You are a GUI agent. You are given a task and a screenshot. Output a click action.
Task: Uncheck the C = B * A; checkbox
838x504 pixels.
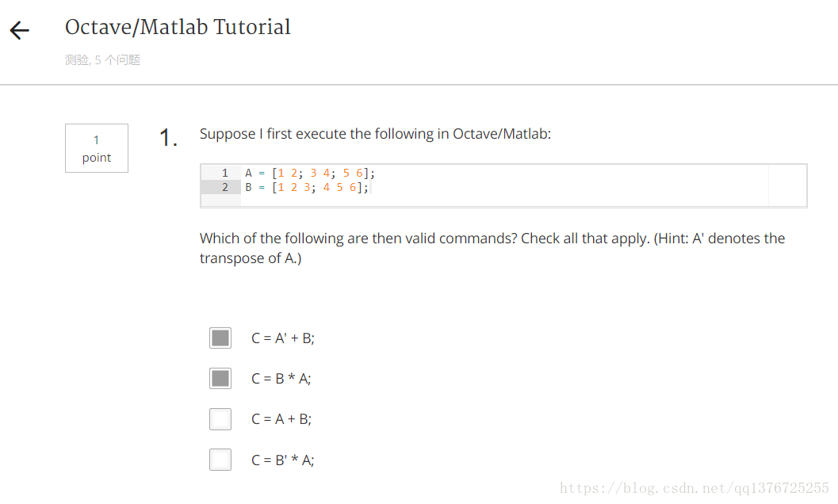click(x=220, y=379)
